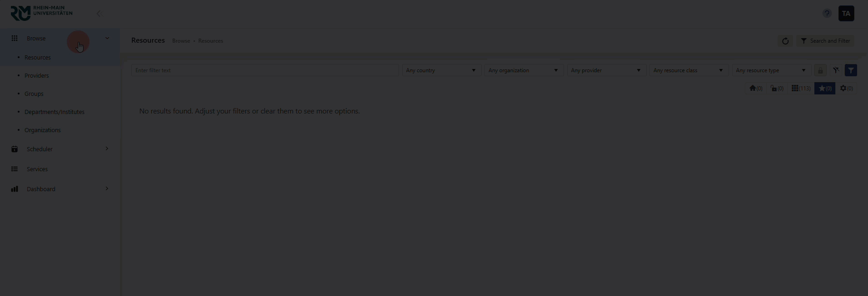
Task: Open the help question mark icon
Action: [827, 14]
